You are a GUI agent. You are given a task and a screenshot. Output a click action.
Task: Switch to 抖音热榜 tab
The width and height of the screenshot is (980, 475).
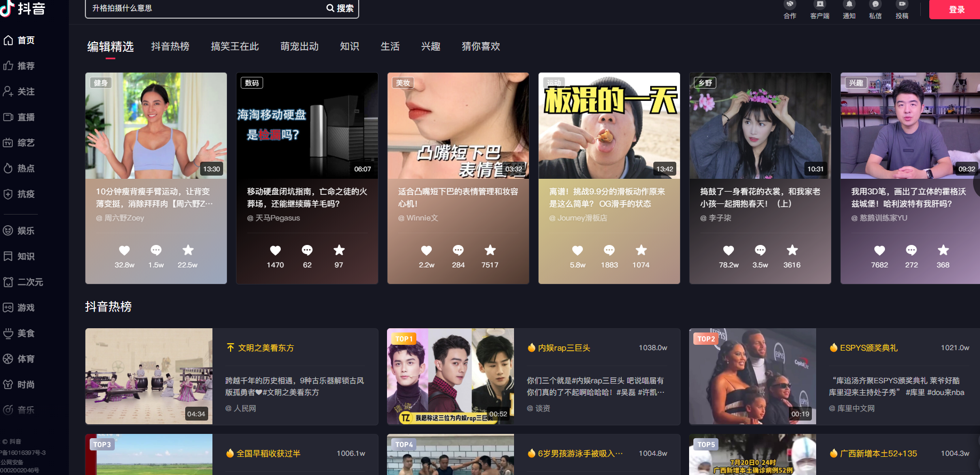(x=170, y=46)
